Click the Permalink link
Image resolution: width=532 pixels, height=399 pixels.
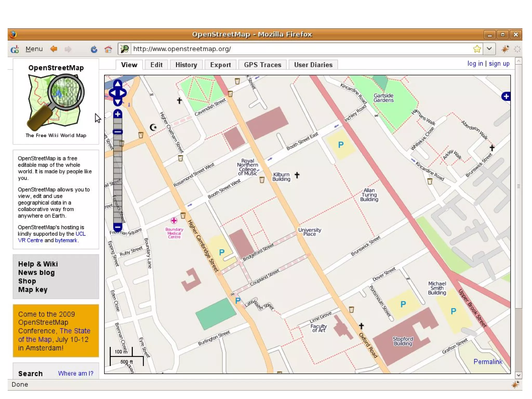click(x=488, y=362)
